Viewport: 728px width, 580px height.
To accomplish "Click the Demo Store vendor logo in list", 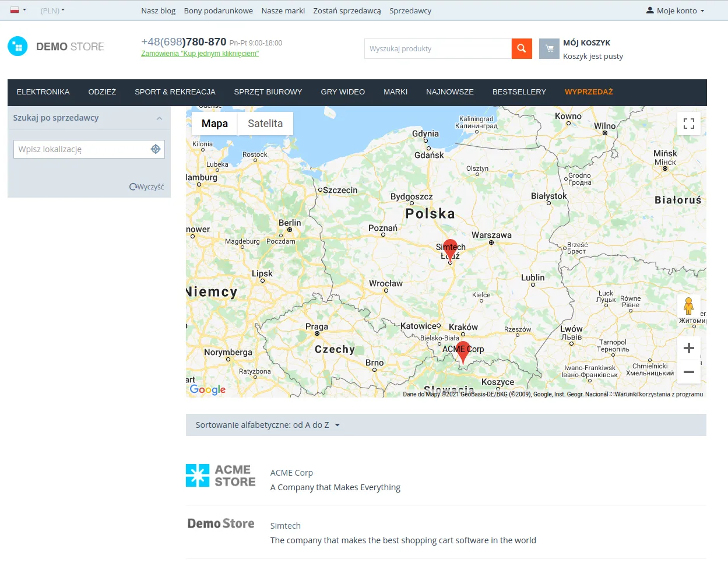I will pos(221,523).
